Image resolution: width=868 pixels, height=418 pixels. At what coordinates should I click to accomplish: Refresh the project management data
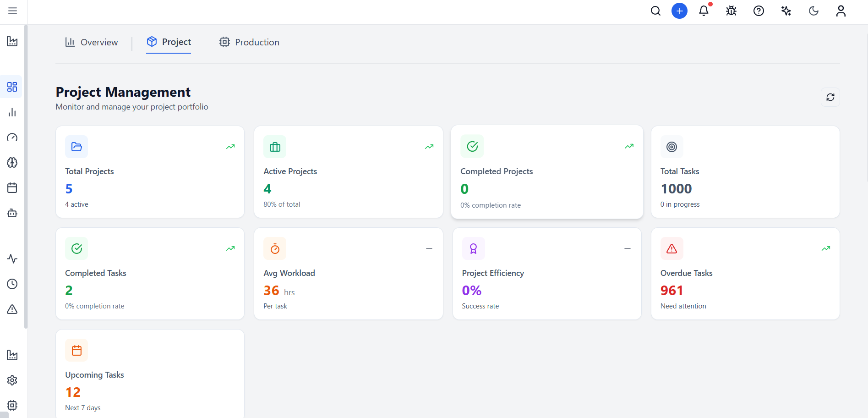coord(830,97)
